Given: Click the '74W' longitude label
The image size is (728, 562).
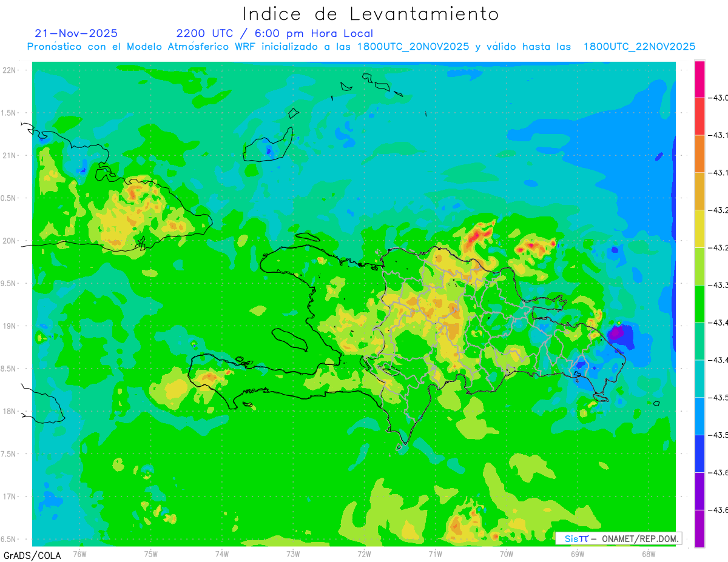Looking at the screenshot, I should pos(221,554).
